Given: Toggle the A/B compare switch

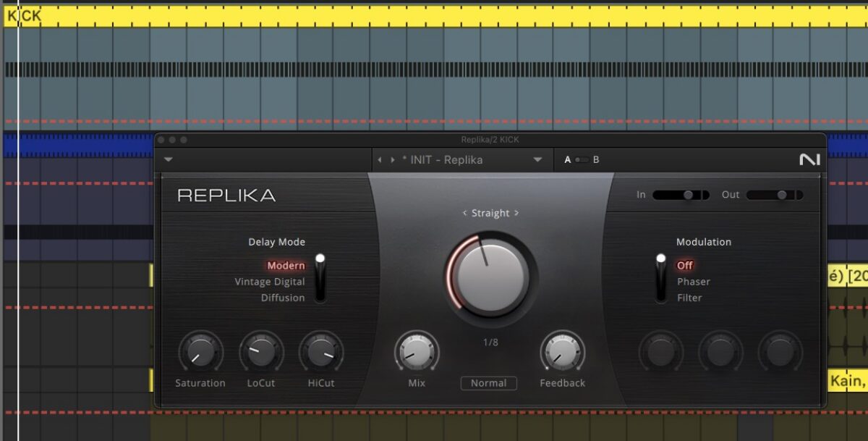Looking at the screenshot, I should click(x=582, y=160).
